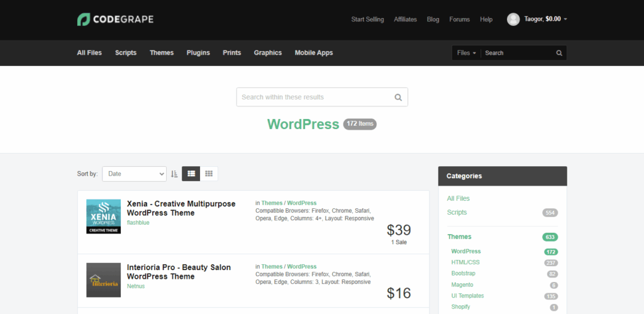The width and height of the screenshot is (644, 314).
Task: Click magnifier icon in results search box
Action: click(397, 98)
